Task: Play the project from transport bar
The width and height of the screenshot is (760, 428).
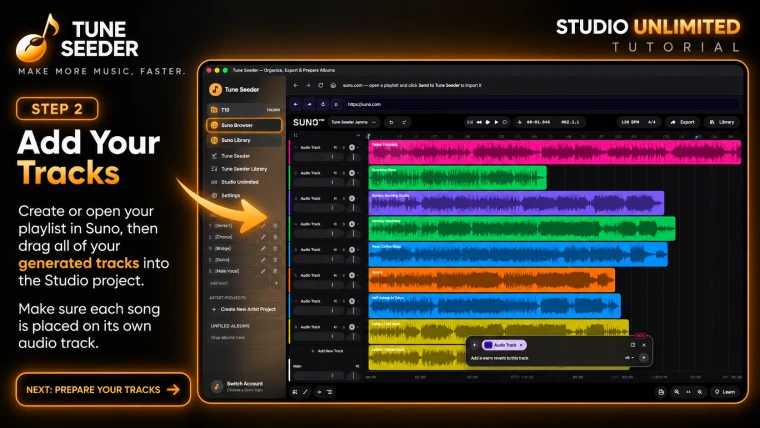Action: coord(496,122)
